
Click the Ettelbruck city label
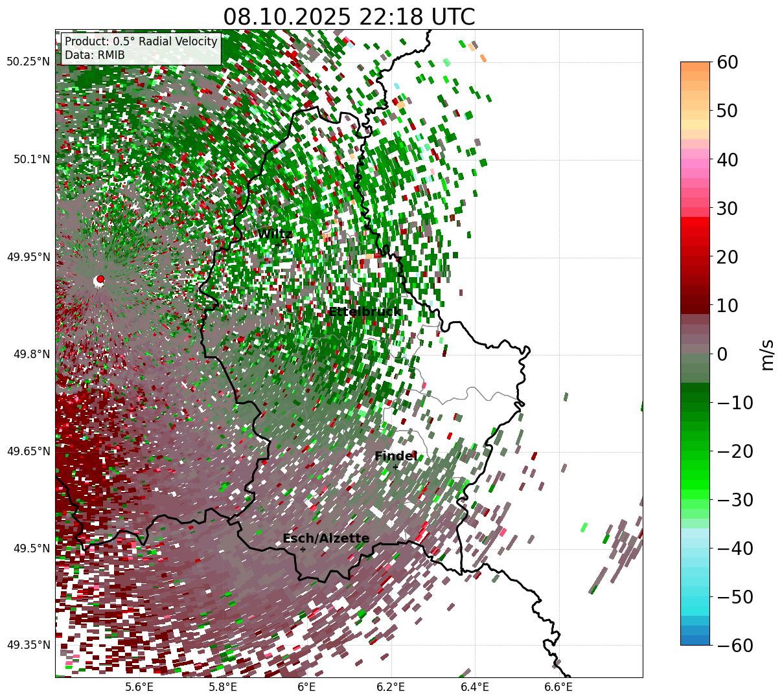coord(364,312)
